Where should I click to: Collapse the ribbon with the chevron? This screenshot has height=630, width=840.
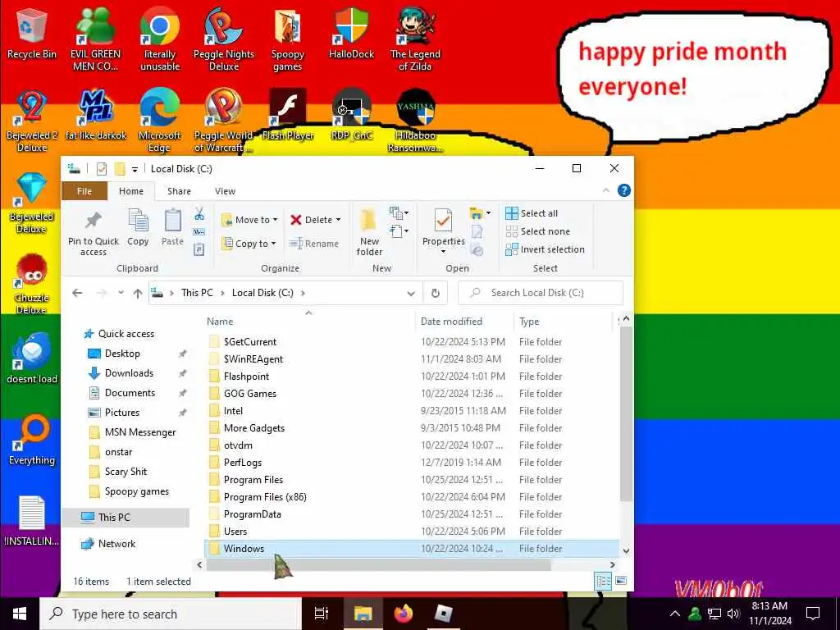606,190
